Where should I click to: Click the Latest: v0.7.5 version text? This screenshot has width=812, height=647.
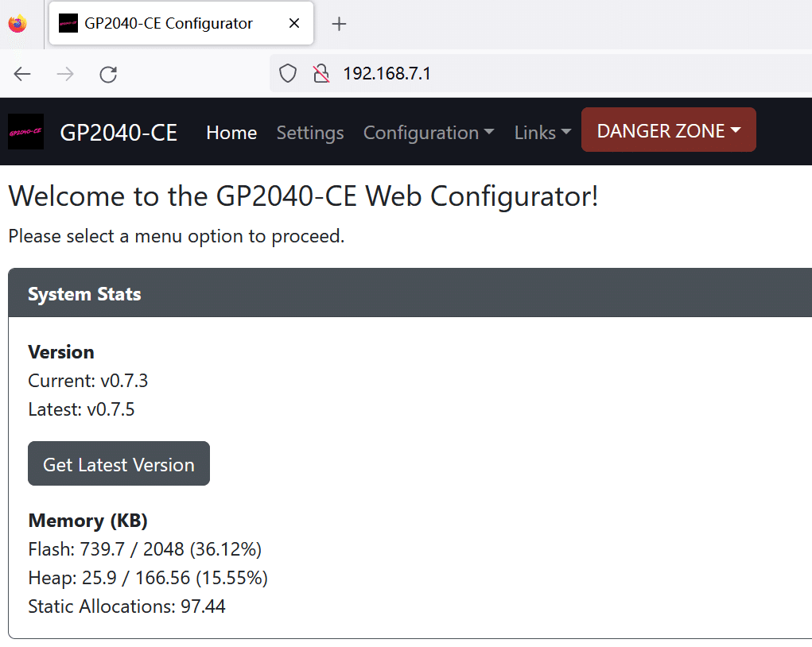tap(81, 409)
